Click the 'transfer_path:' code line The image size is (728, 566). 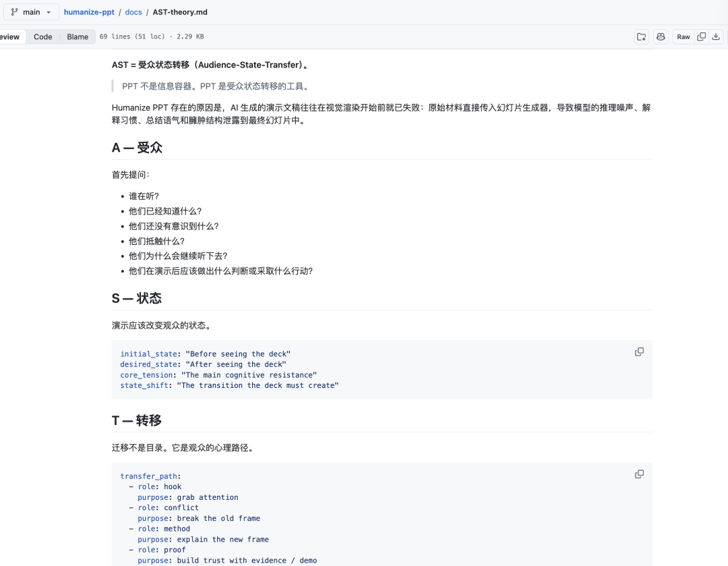click(150, 476)
